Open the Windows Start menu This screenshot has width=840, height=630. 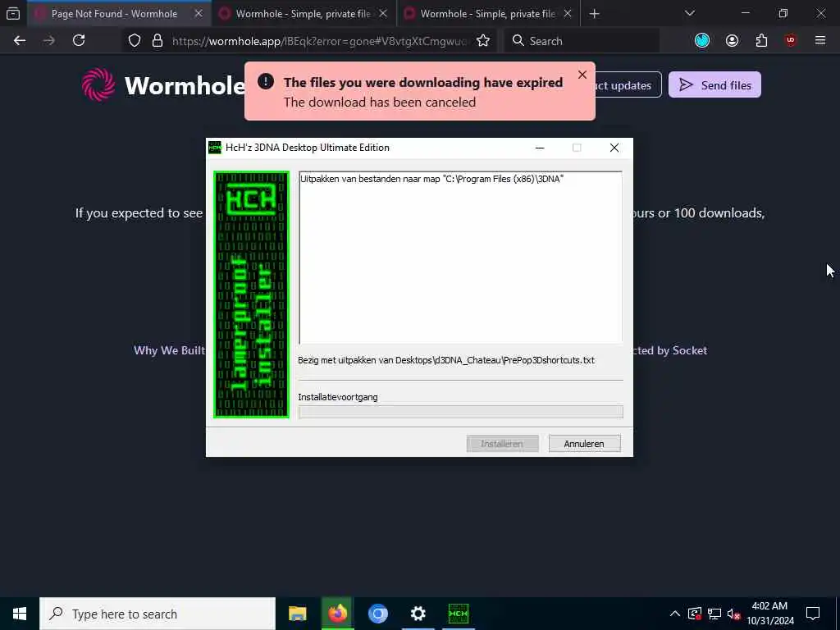20,614
